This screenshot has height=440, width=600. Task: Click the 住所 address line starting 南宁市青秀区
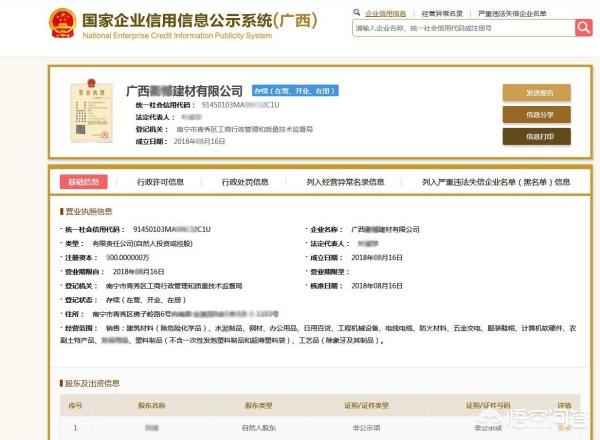pos(185,314)
